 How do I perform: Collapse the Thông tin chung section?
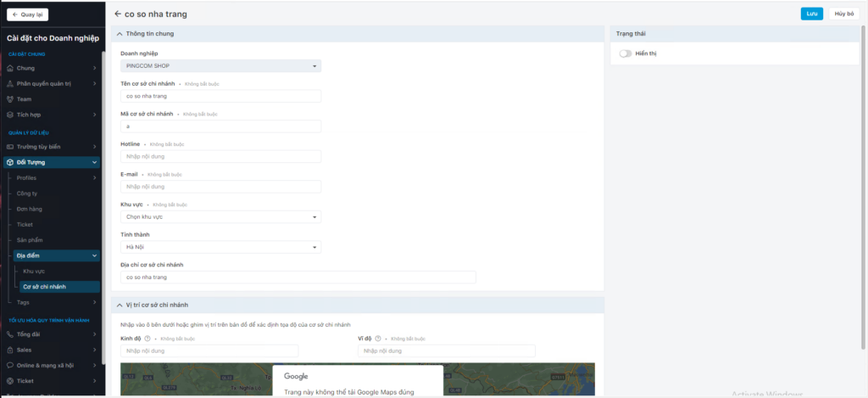pos(120,34)
